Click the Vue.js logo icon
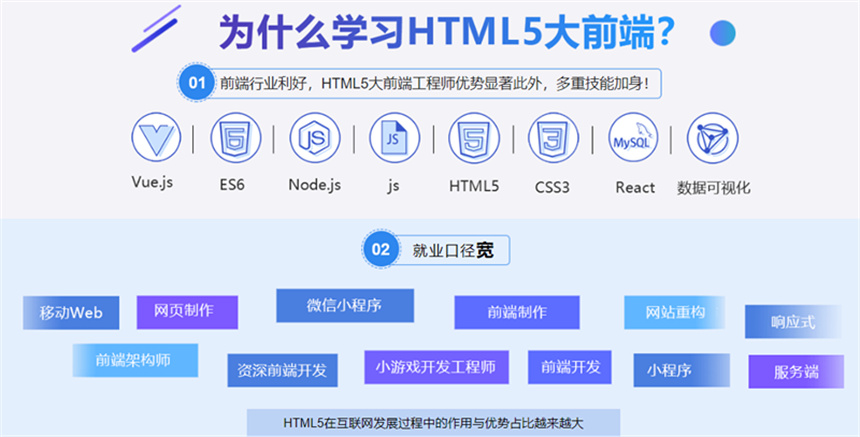The height and width of the screenshot is (437, 860). [156, 138]
